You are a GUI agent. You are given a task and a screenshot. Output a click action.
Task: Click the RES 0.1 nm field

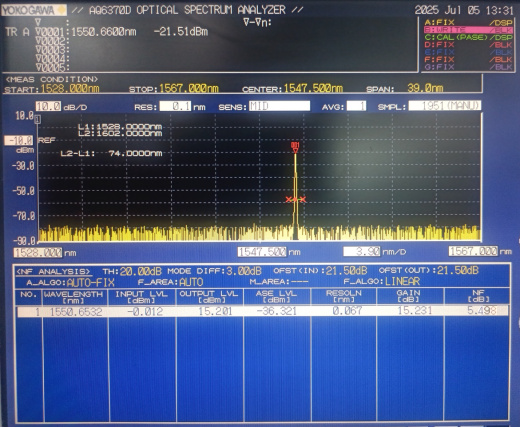pyautogui.click(x=175, y=107)
